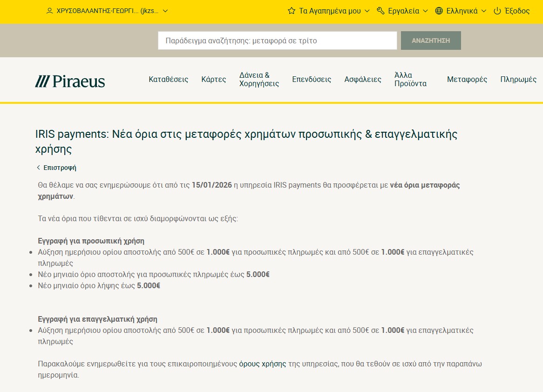
Task: Select the Κάρτες menu item
Action: (x=213, y=80)
